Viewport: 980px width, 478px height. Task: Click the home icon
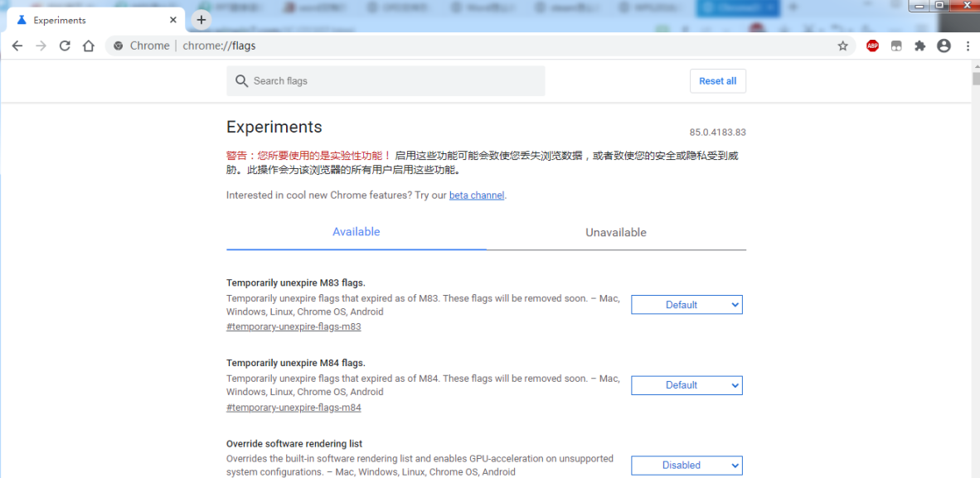click(89, 46)
